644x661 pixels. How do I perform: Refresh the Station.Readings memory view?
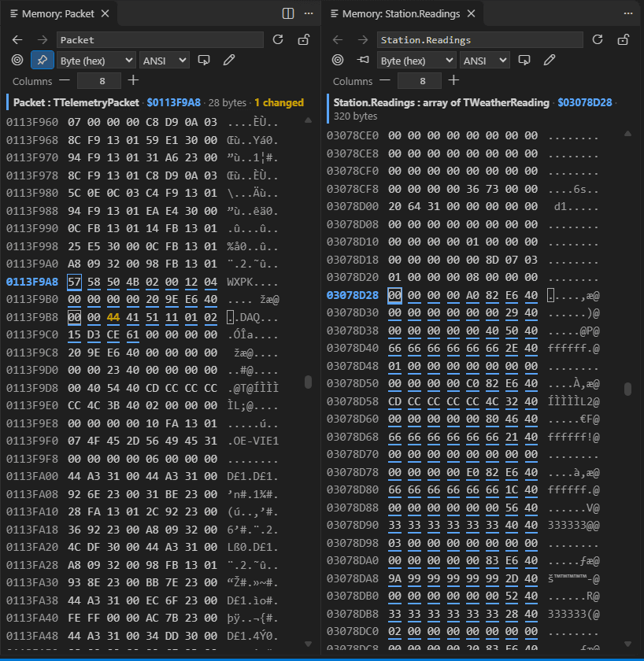pos(598,39)
